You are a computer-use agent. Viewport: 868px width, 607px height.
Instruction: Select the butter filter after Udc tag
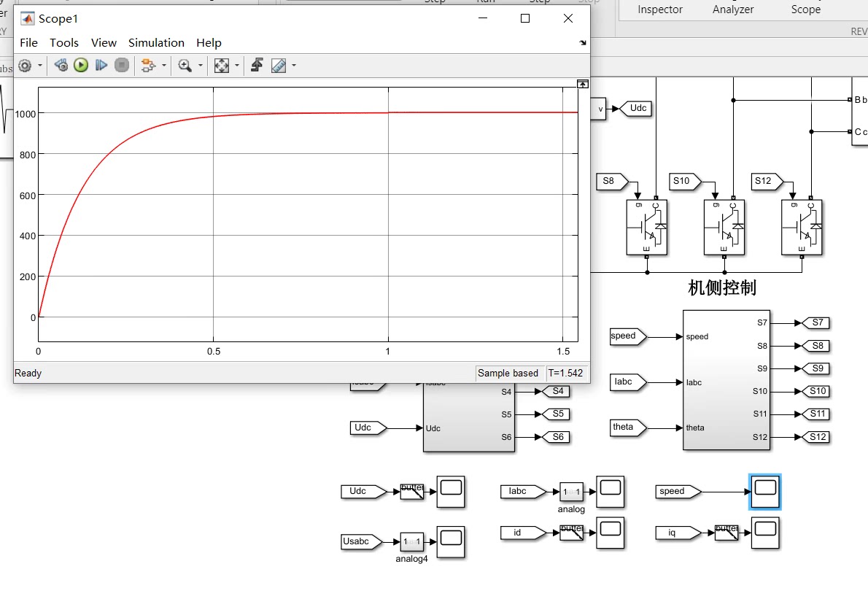412,492
